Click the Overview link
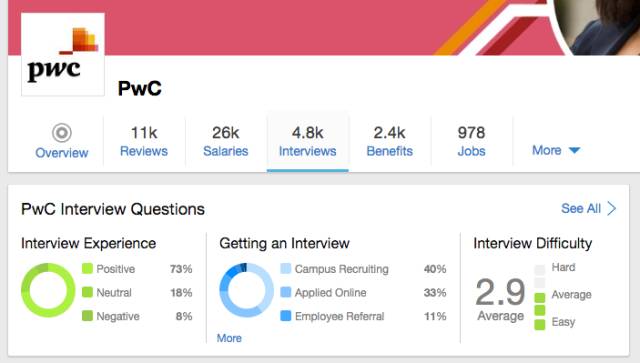The width and height of the screenshot is (640, 363). [x=62, y=153]
